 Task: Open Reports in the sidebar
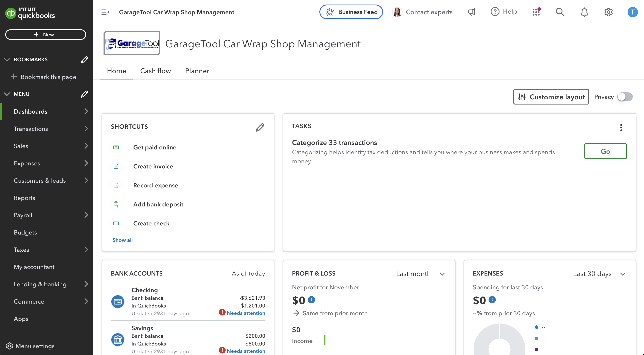click(x=25, y=198)
